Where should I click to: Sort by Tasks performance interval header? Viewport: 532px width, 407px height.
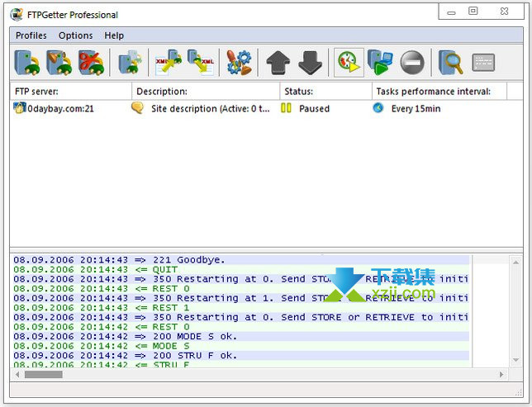tap(439, 92)
